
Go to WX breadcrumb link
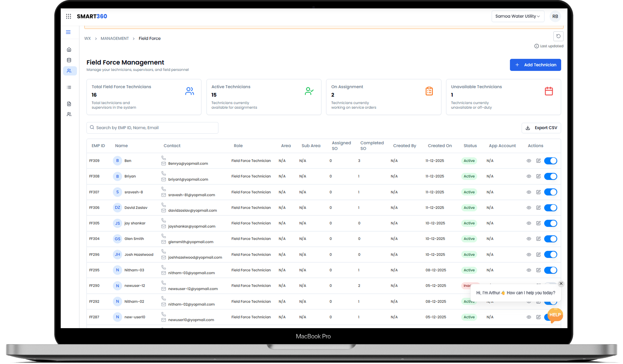pos(87,38)
